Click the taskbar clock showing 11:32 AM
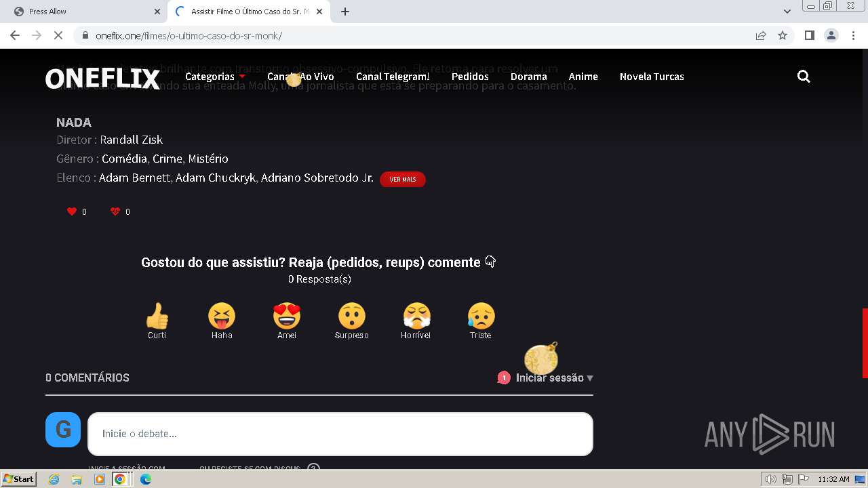 pos(833,479)
